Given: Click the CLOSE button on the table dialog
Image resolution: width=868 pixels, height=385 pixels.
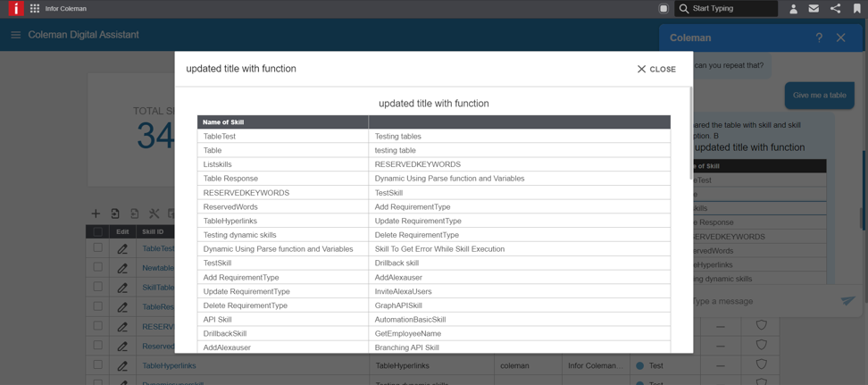Looking at the screenshot, I should 656,70.
